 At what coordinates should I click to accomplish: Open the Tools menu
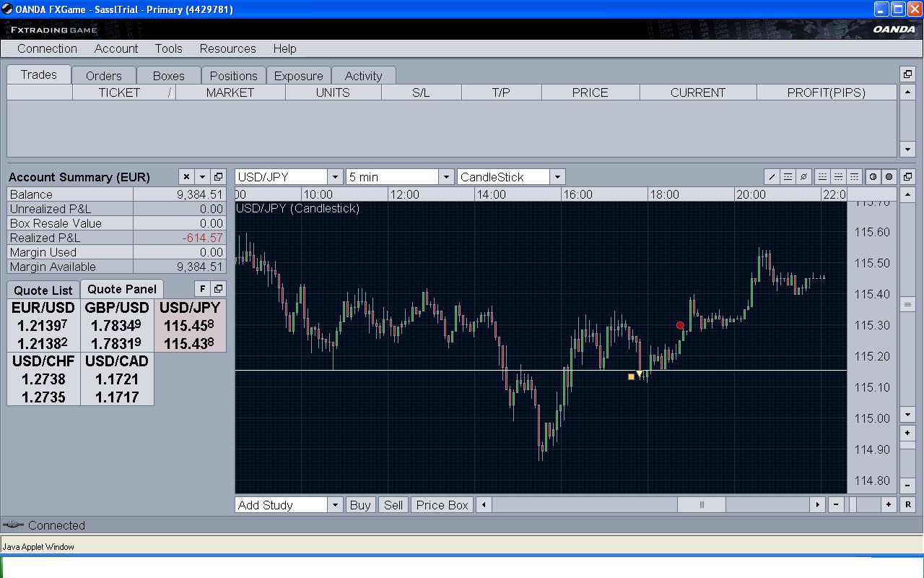click(x=168, y=48)
